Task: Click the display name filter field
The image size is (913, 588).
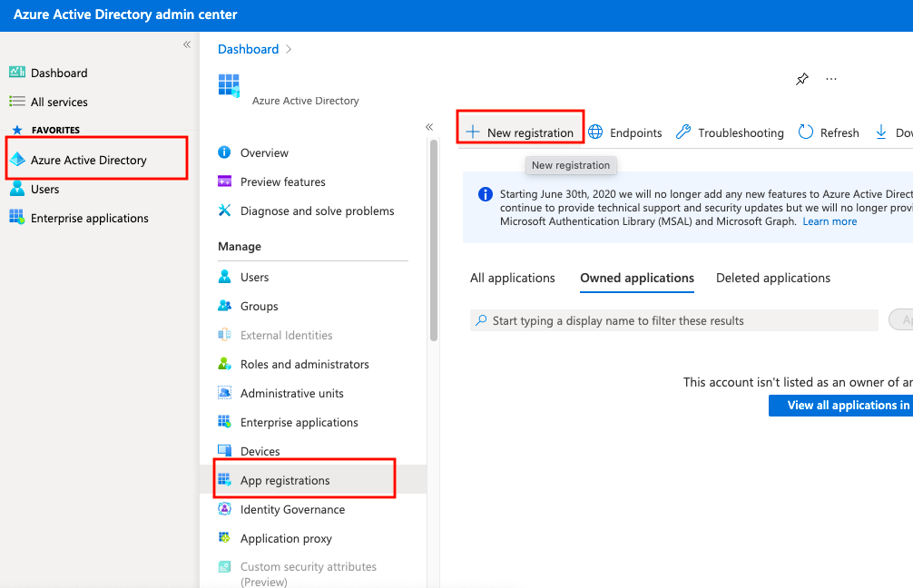Action: (673, 320)
